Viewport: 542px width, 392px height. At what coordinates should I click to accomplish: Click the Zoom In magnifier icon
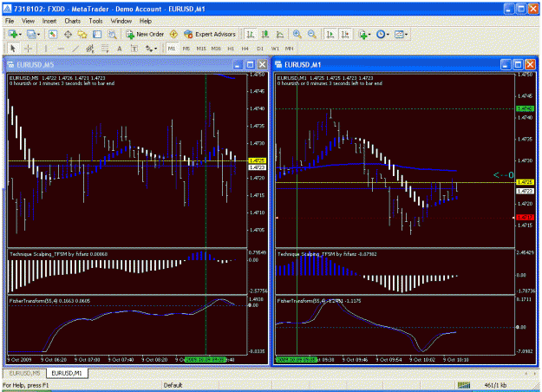pos(297,34)
